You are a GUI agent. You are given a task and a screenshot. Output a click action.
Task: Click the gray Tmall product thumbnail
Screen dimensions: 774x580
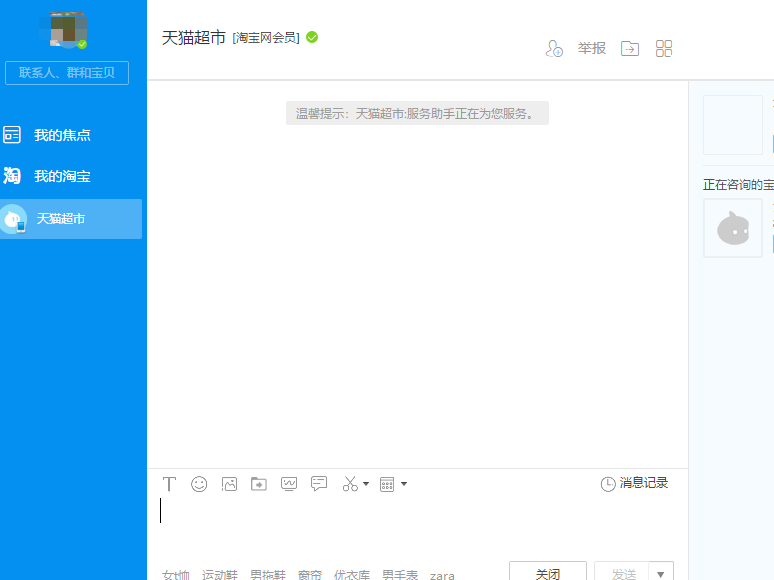pyautogui.click(x=733, y=228)
